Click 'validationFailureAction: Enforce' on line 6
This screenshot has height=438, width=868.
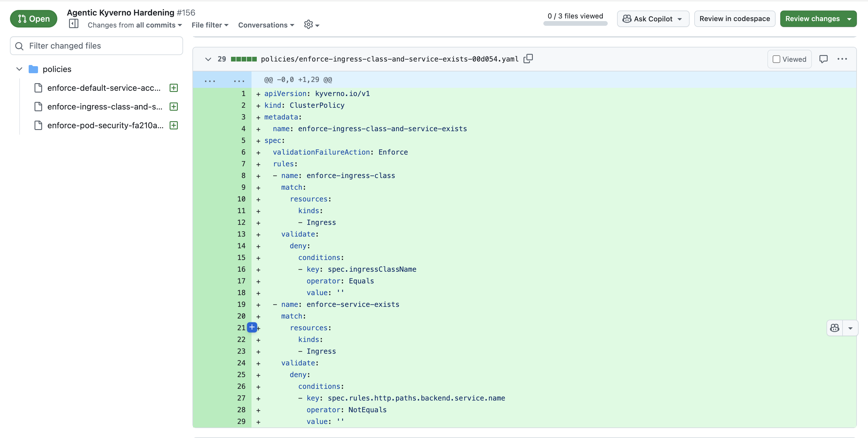pyautogui.click(x=340, y=152)
